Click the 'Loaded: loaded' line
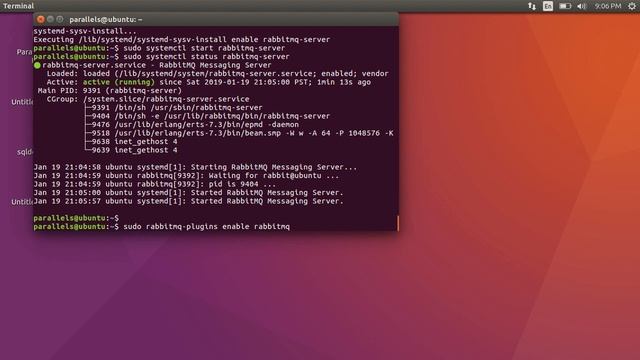640x360 pixels. coord(217,73)
